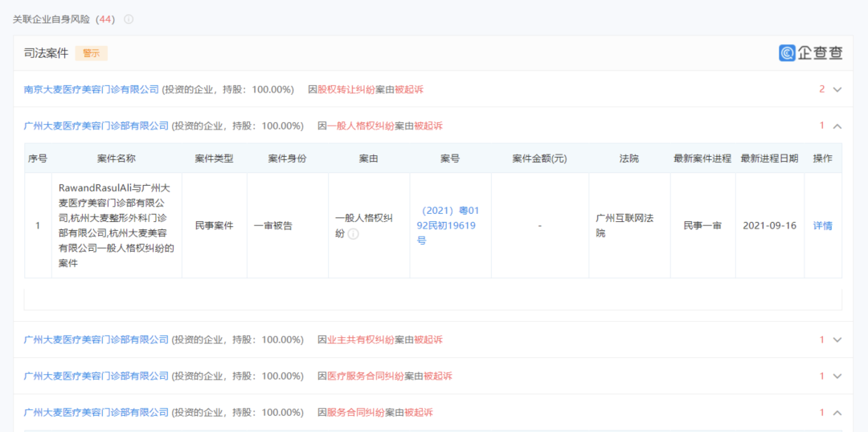868x432 pixels.
Task: Click the 案件类型 column header
Action: 215,158
